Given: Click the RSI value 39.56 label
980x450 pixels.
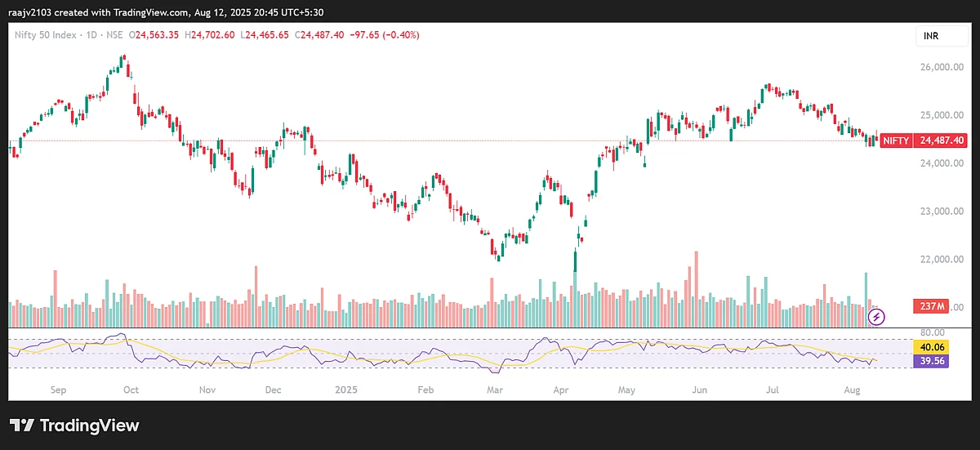Looking at the screenshot, I should point(931,360).
